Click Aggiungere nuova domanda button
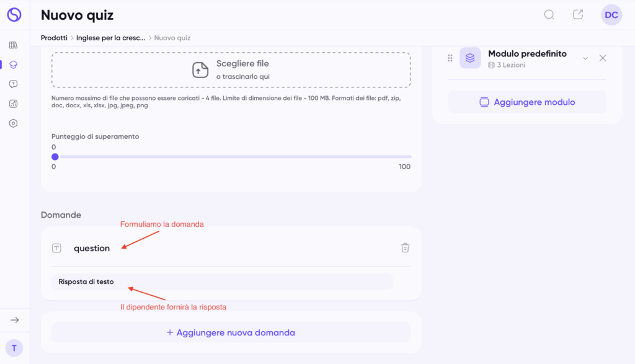Viewport: 635px width, 364px height. [231, 332]
